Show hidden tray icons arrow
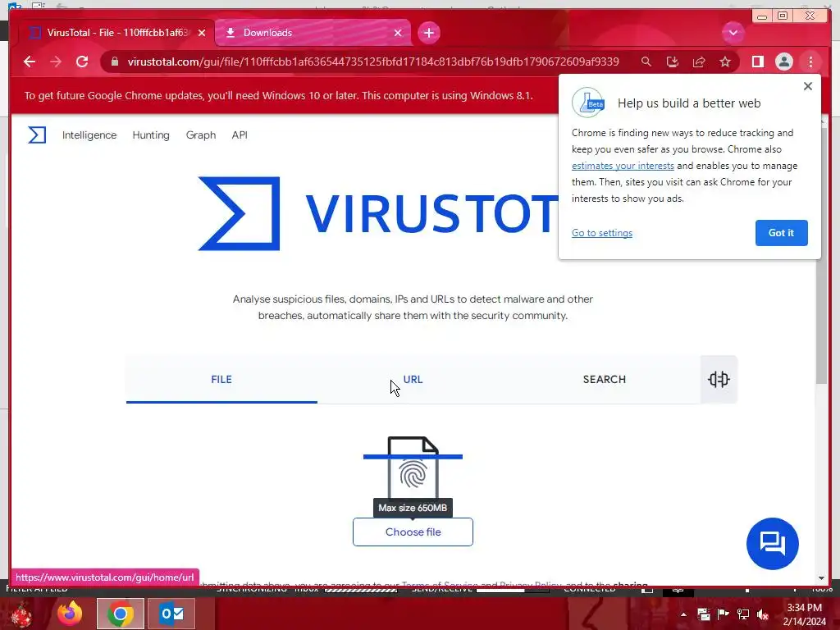Viewport: 840px width, 630px height. click(683, 614)
